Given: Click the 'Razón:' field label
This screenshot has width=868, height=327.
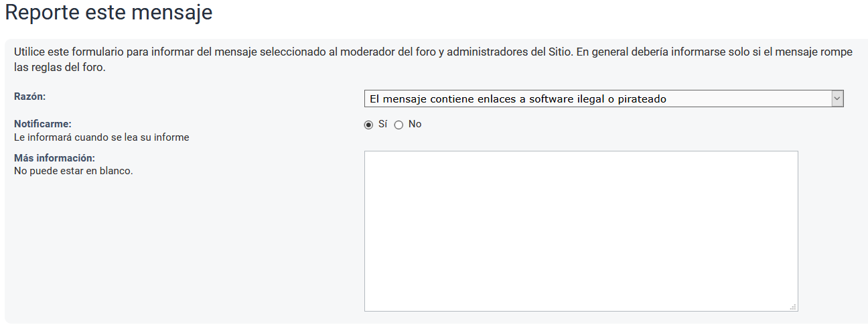Looking at the screenshot, I should tap(29, 96).
